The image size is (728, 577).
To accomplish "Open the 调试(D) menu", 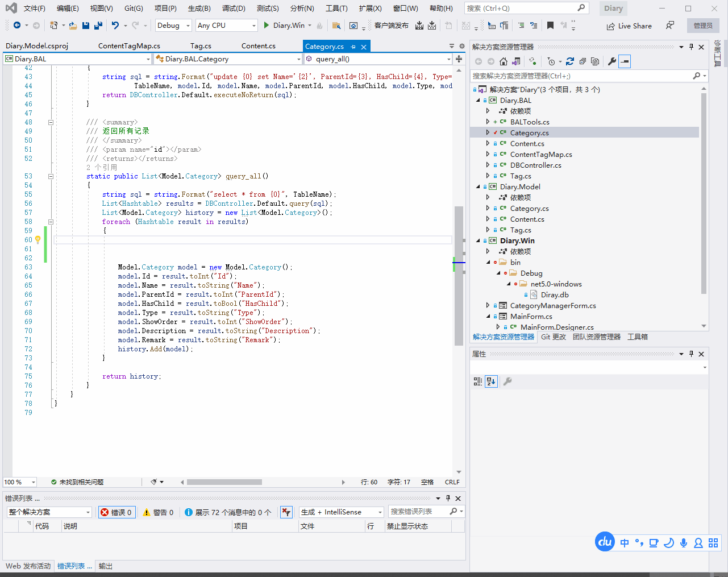I will click(233, 8).
